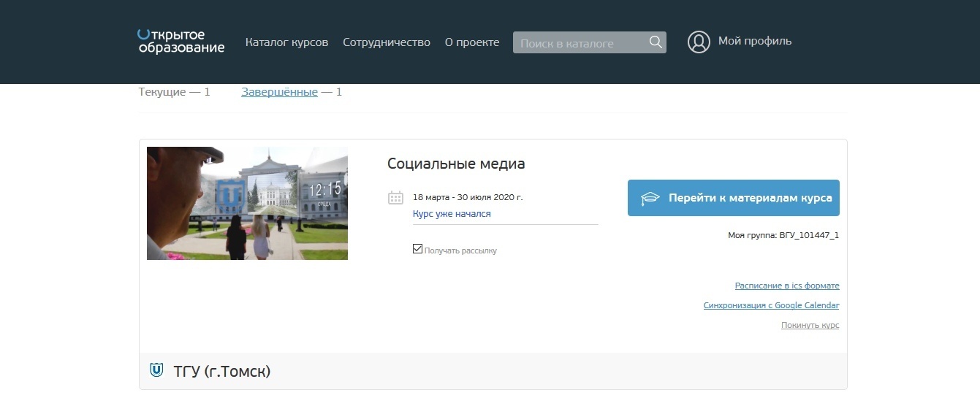This screenshot has width=980, height=398.
Task: Open the Социальные медиа course title
Action: (x=456, y=164)
